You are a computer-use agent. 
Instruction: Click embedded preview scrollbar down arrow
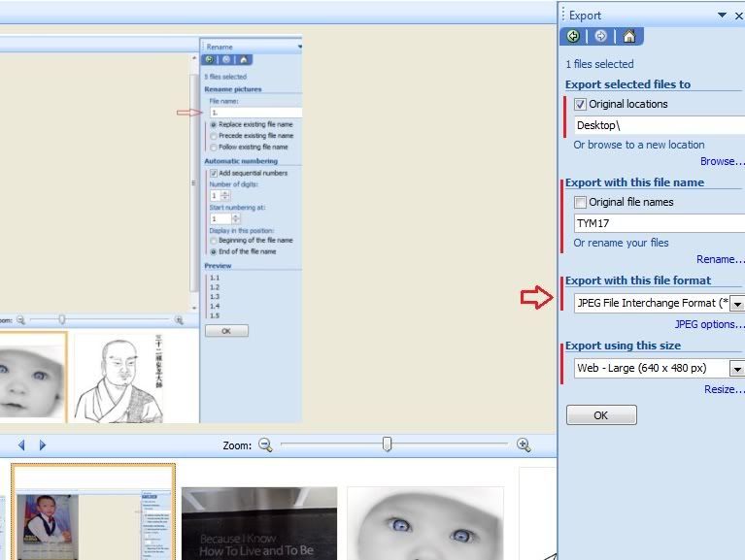[x=194, y=308]
